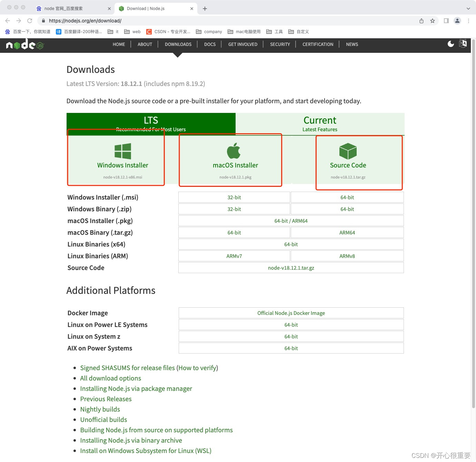Click CERTIFICATION in navigation bar

click(x=318, y=44)
